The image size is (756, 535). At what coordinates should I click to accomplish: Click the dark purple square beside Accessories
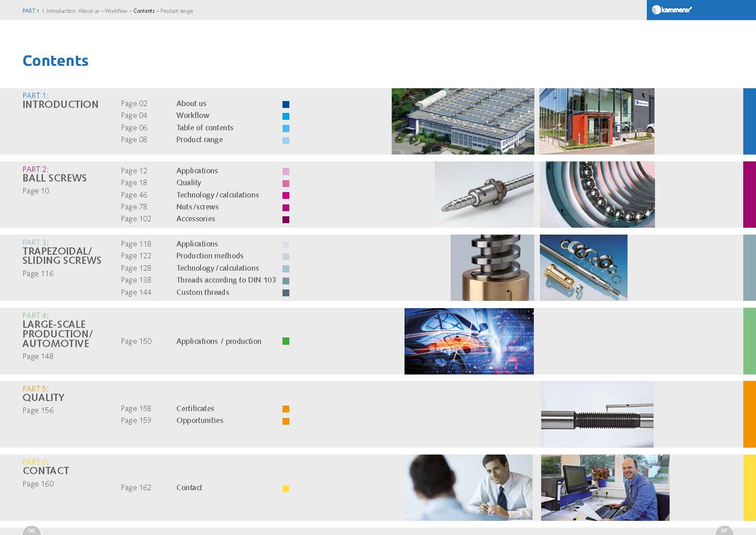pyautogui.click(x=286, y=219)
